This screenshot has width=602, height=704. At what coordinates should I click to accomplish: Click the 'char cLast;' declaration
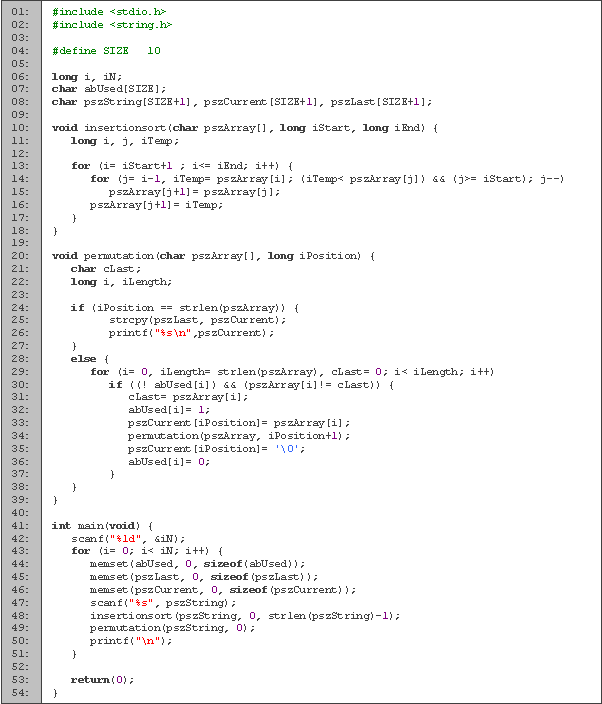(106, 269)
